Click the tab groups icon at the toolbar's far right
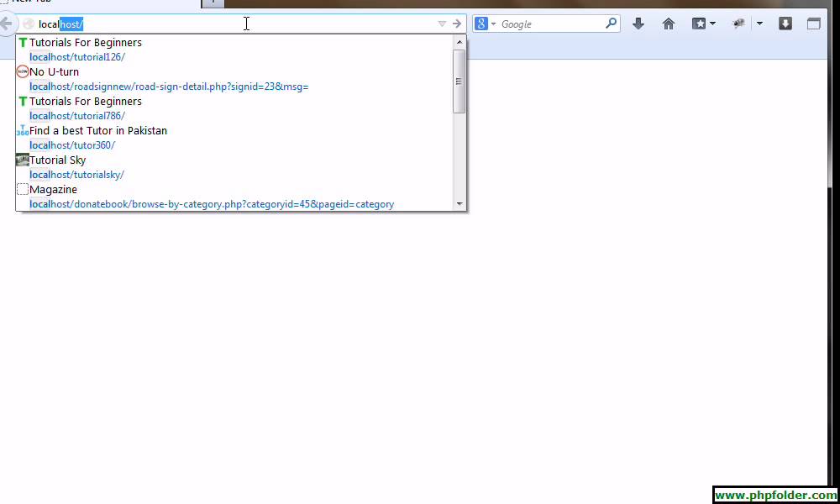The height and width of the screenshot is (504, 840). tap(814, 23)
